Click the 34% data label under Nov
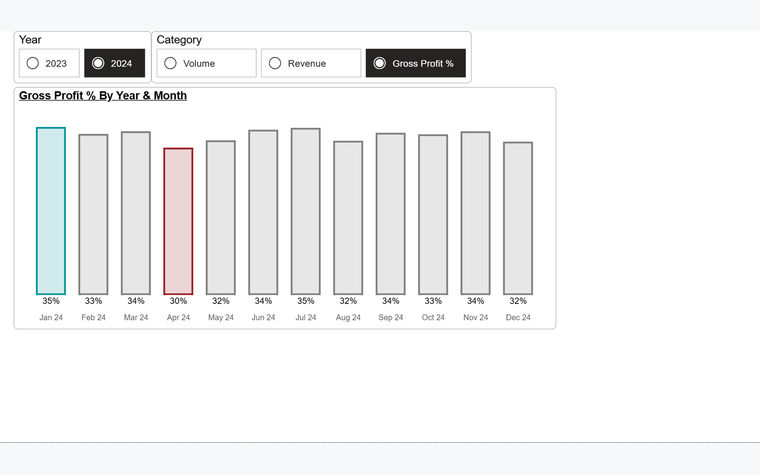Screen dimensions: 760x475 tap(475, 301)
